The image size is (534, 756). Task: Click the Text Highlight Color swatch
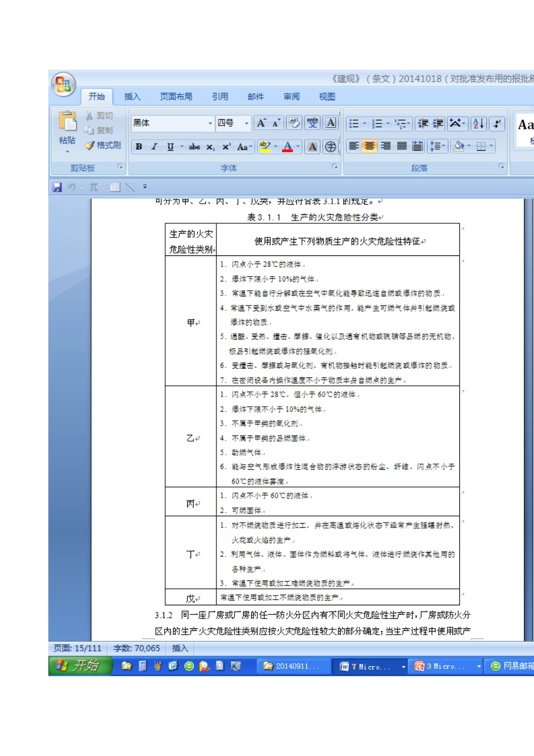(265, 147)
